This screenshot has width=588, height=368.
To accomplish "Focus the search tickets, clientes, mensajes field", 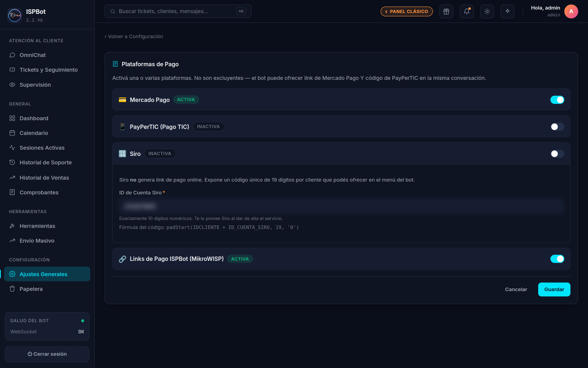I will 178,11.
